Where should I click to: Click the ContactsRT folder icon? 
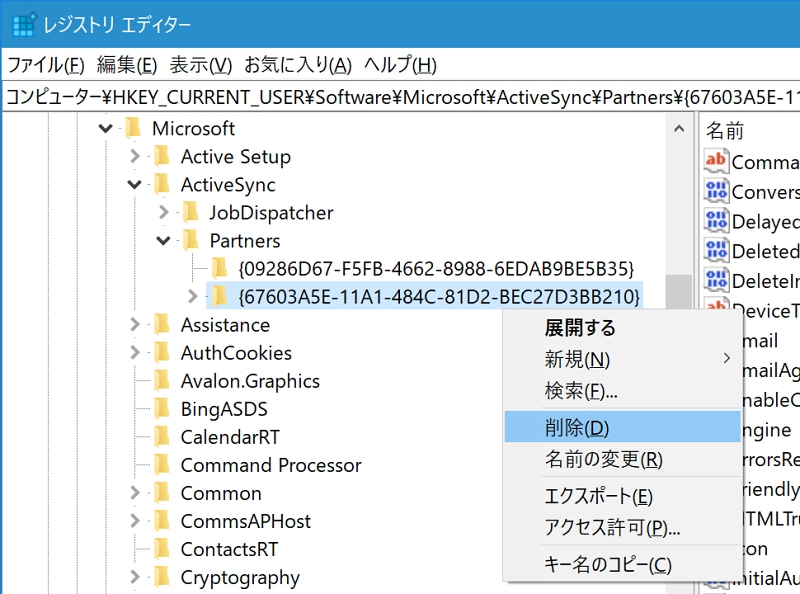click(x=162, y=549)
